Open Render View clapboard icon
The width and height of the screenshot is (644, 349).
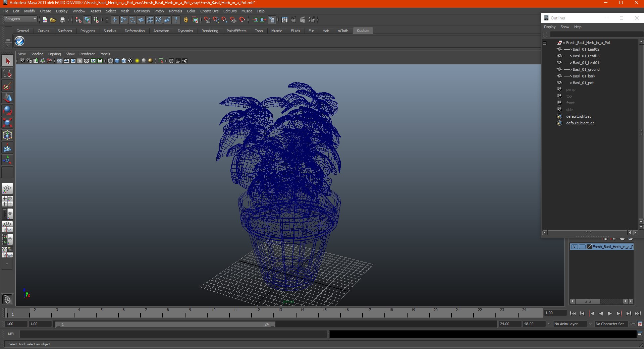point(284,20)
